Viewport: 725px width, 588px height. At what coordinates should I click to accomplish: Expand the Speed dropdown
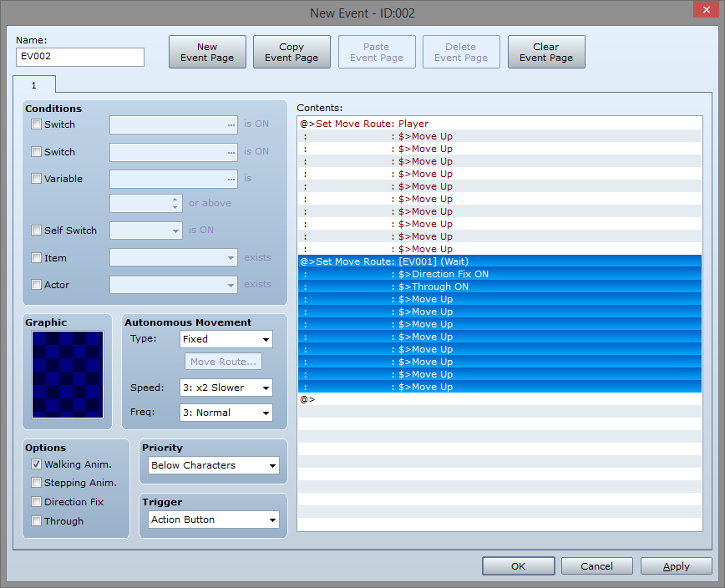pos(226,388)
